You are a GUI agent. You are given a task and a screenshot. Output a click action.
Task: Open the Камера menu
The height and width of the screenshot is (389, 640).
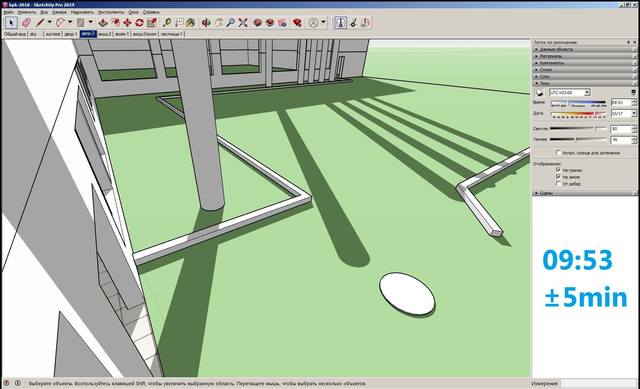pos(59,12)
